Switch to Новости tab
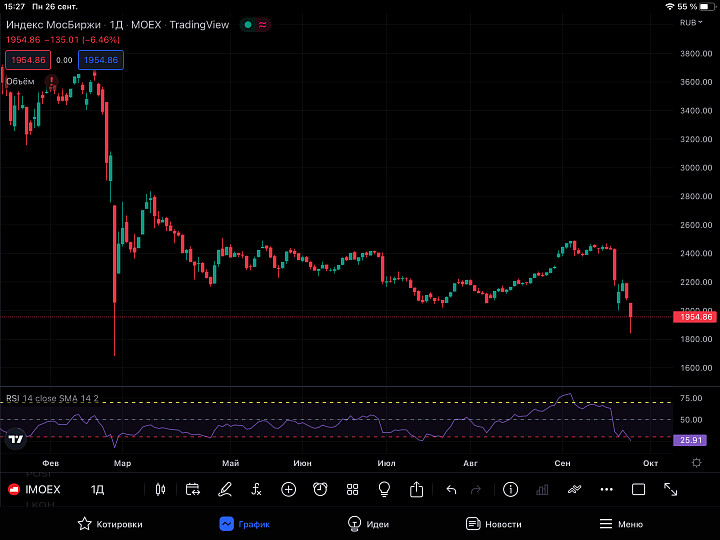720x540 pixels. tap(494, 524)
